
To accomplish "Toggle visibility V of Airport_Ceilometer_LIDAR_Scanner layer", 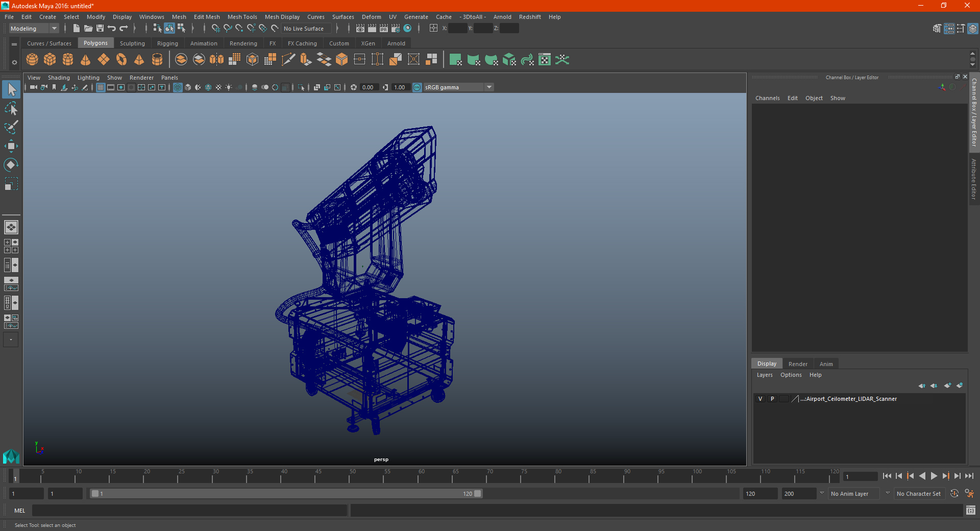I will point(760,399).
